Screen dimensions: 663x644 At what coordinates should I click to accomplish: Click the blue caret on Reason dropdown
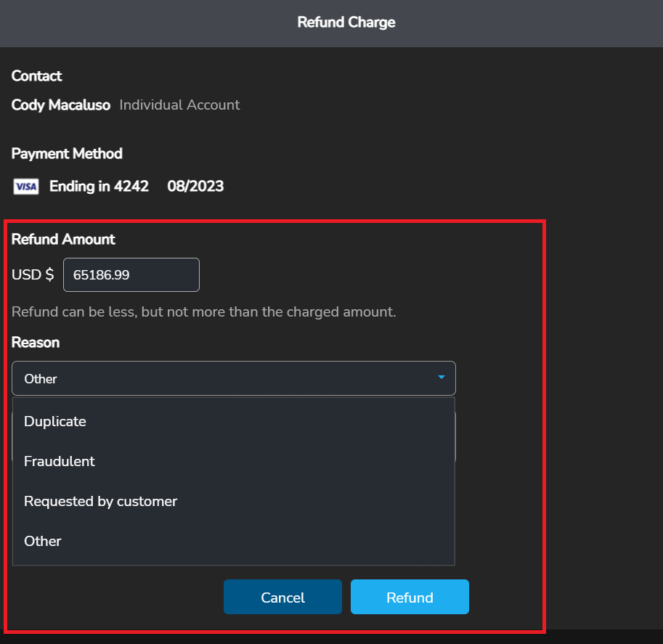click(441, 378)
